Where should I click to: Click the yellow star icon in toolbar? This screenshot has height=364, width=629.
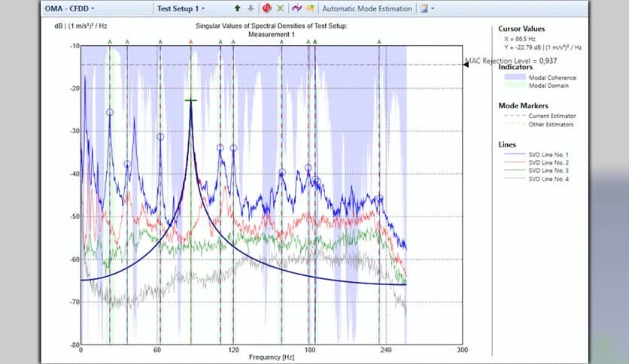(309, 8)
